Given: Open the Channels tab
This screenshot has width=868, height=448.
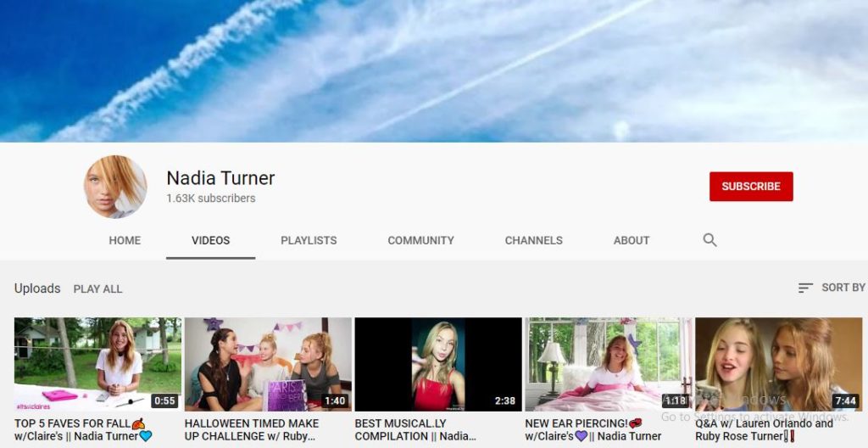Looking at the screenshot, I should (x=534, y=241).
